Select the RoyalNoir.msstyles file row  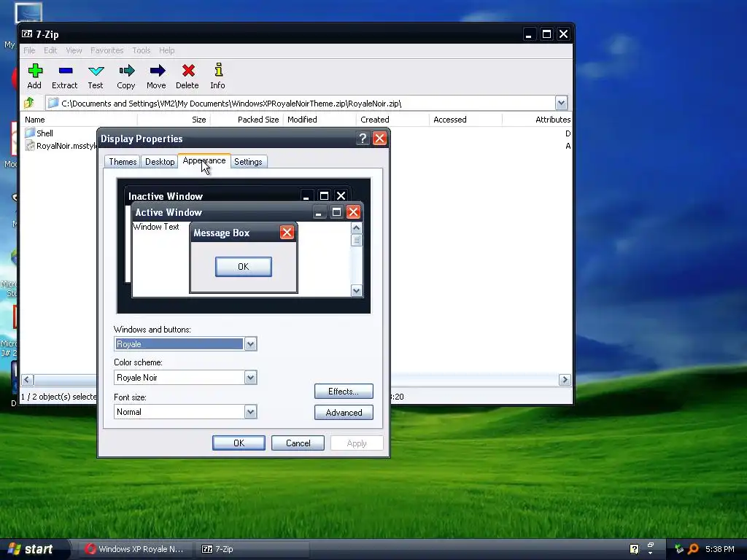61,146
